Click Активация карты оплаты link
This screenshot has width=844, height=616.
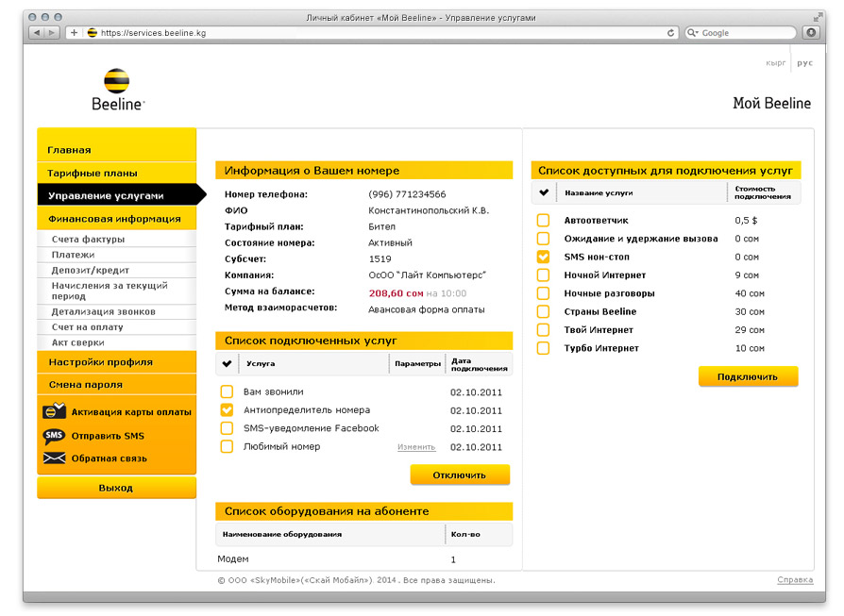coord(131,411)
